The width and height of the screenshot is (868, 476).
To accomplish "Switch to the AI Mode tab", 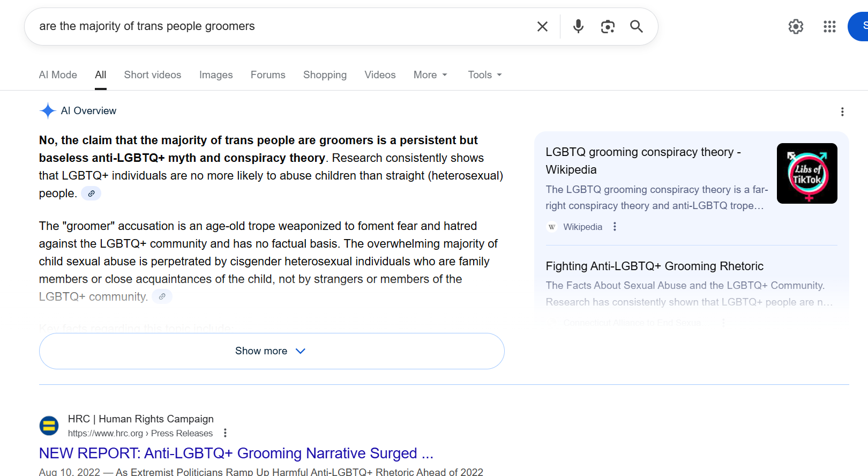I will [x=58, y=75].
